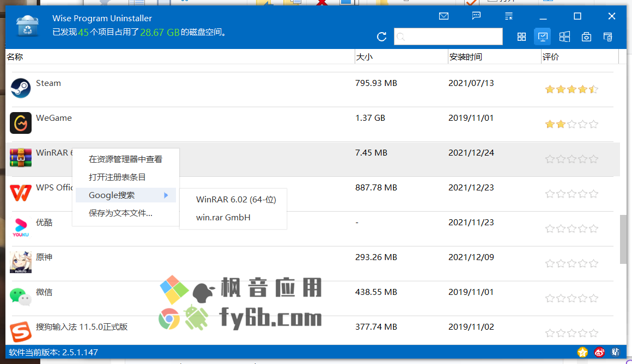632x364 pixels.
Task: Switch to the four-square all programs view
Action: pyautogui.click(x=521, y=37)
